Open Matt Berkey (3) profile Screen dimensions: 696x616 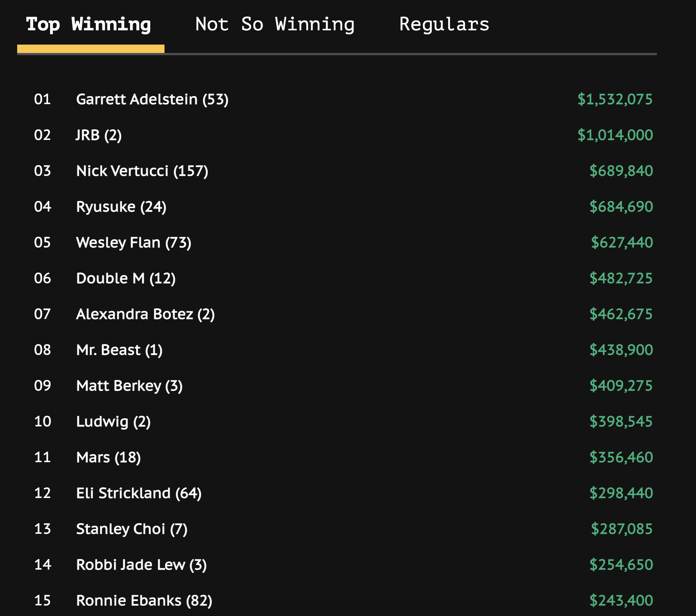pos(129,386)
